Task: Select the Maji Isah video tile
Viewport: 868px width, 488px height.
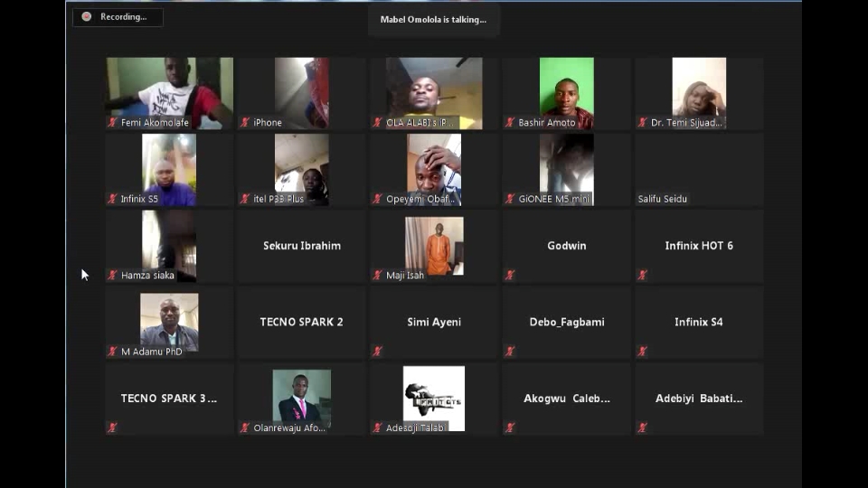Action: click(434, 244)
